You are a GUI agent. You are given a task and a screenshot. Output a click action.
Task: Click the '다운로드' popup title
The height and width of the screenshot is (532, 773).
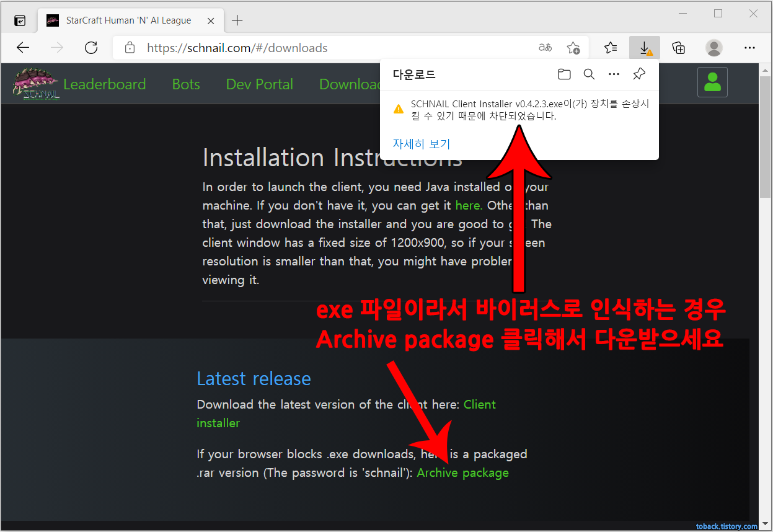(414, 74)
